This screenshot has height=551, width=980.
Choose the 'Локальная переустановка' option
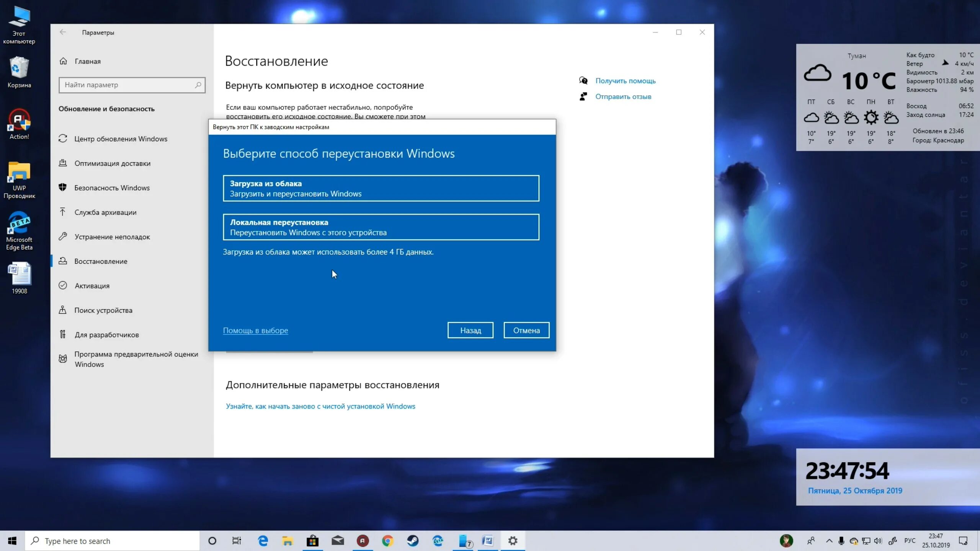click(x=381, y=227)
